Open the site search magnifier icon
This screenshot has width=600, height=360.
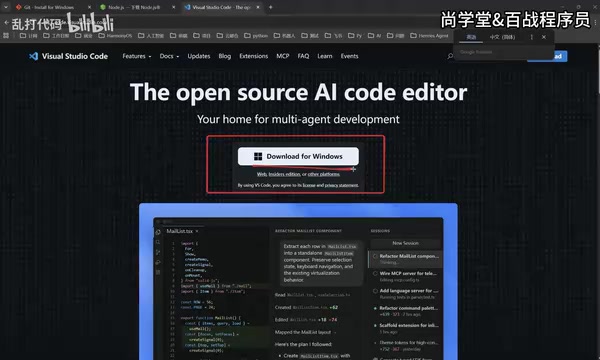click(450, 56)
